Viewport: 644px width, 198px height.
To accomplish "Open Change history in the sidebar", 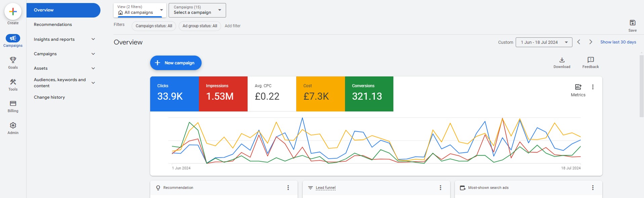I will [49, 97].
